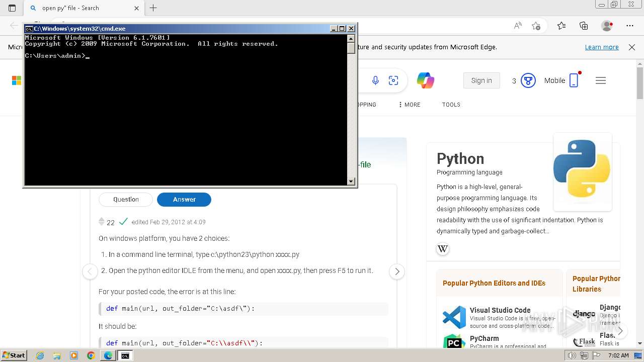The height and width of the screenshot is (362, 644).
Task: Open Microsoft Rewards medal icon
Action: (528, 80)
